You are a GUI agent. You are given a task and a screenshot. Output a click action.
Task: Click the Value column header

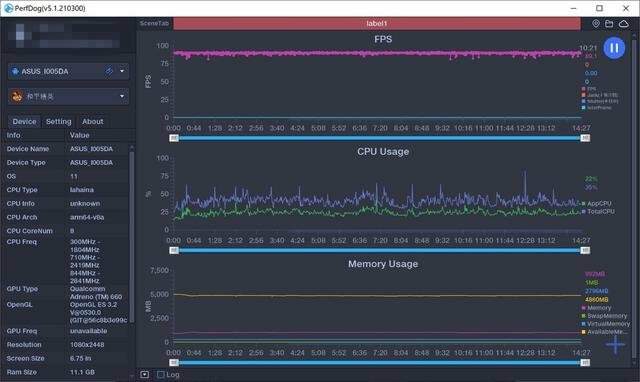click(x=79, y=135)
